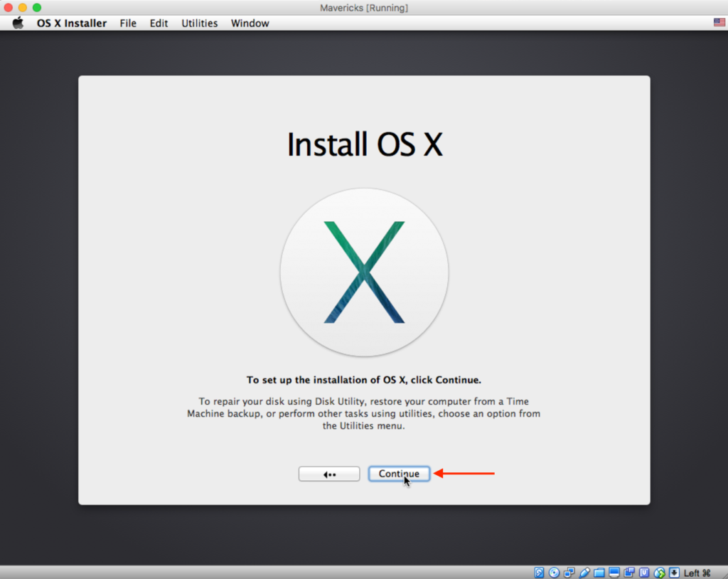
Task: Click the Apple menu icon
Action: (x=17, y=22)
